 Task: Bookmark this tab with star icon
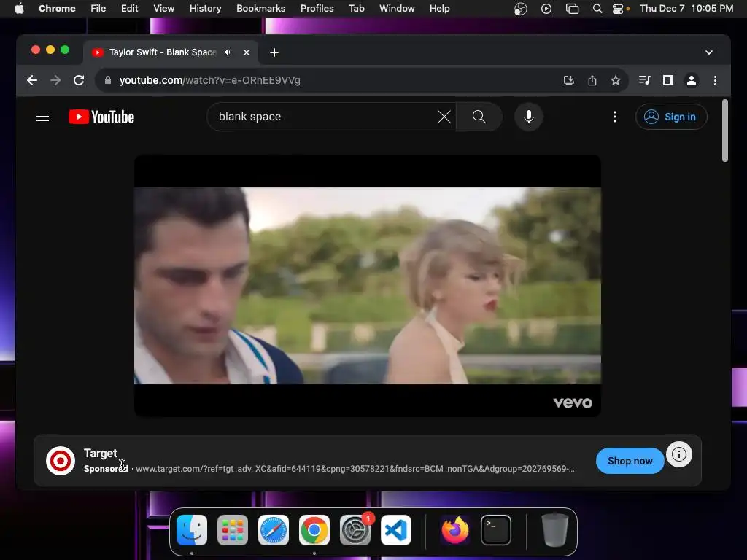point(616,80)
